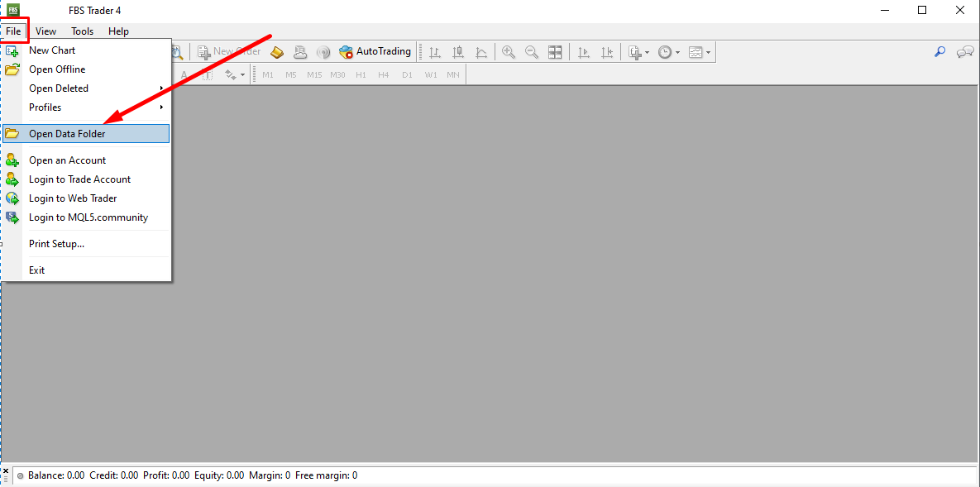Open the View menu
Viewport: 980px width, 487px height.
pyautogui.click(x=45, y=31)
